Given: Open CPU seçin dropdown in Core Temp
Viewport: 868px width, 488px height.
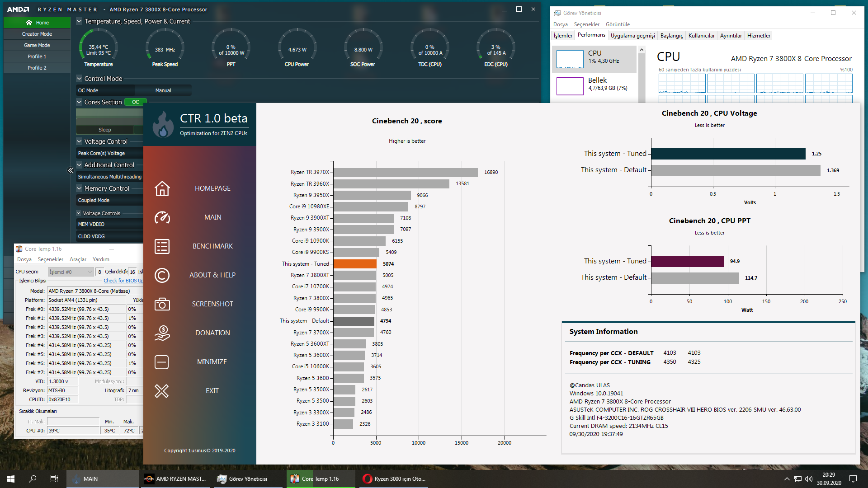Looking at the screenshot, I should pyautogui.click(x=71, y=272).
